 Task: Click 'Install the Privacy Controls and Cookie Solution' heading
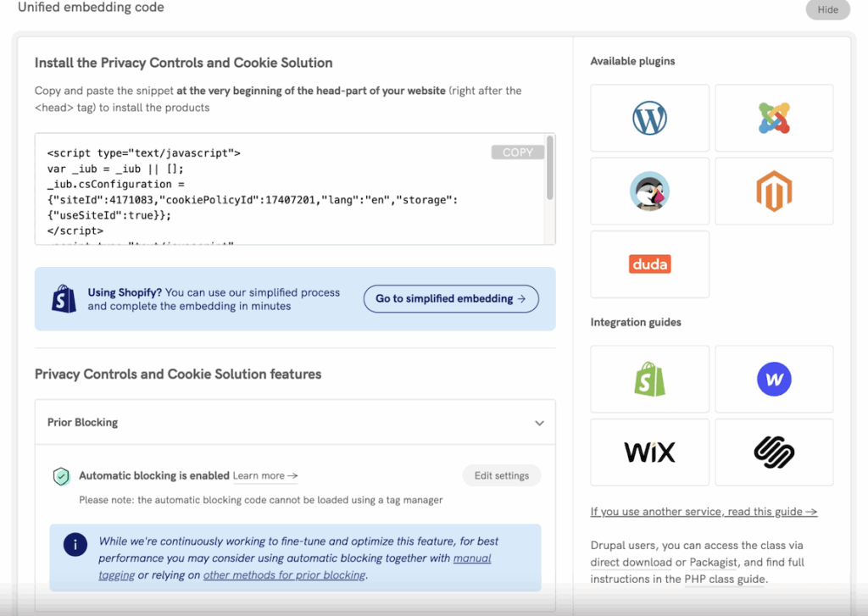coord(183,63)
